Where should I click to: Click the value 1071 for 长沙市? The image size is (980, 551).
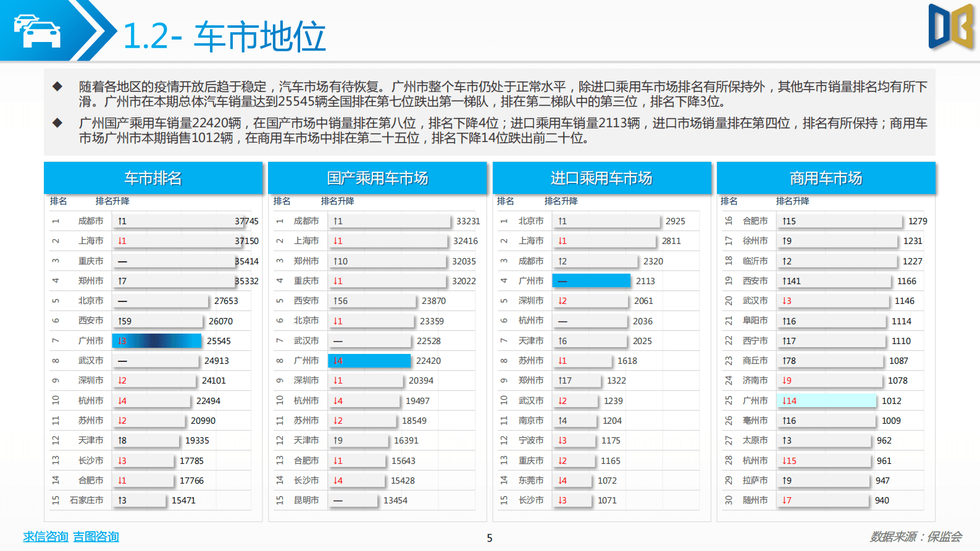tap(607, 500)
